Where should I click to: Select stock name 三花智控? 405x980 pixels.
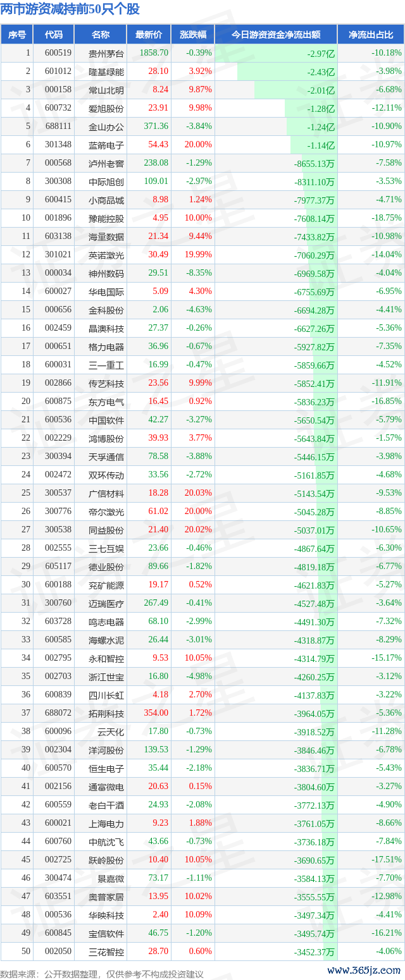click(x=106, y=952)
